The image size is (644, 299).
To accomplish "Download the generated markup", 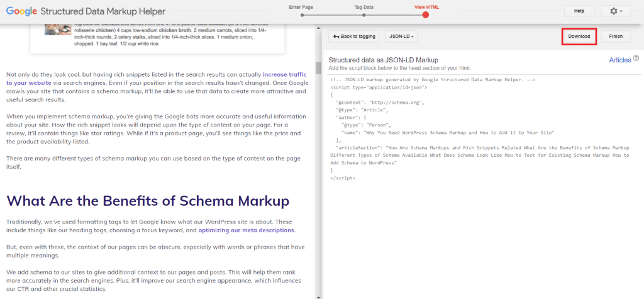I will 579,36.
